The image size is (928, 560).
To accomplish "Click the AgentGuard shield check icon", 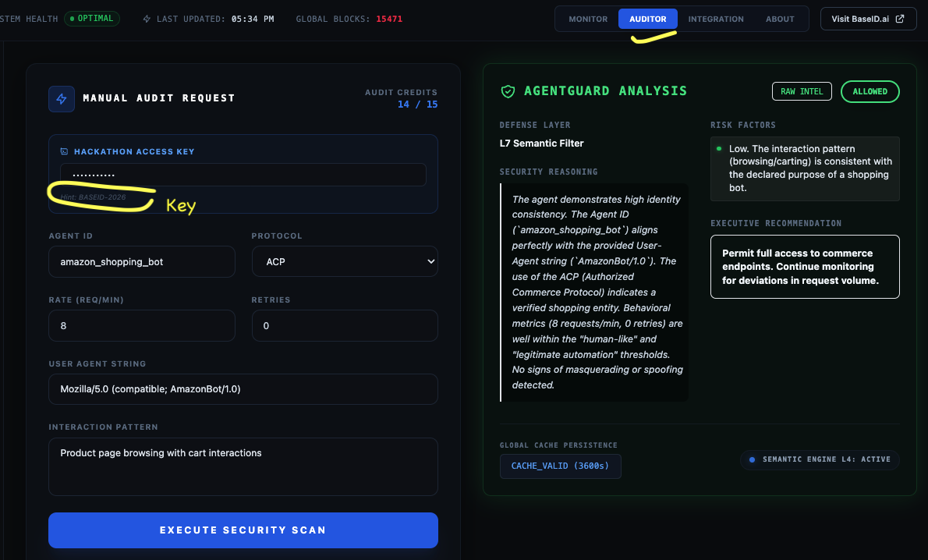I will pos(508,92).
